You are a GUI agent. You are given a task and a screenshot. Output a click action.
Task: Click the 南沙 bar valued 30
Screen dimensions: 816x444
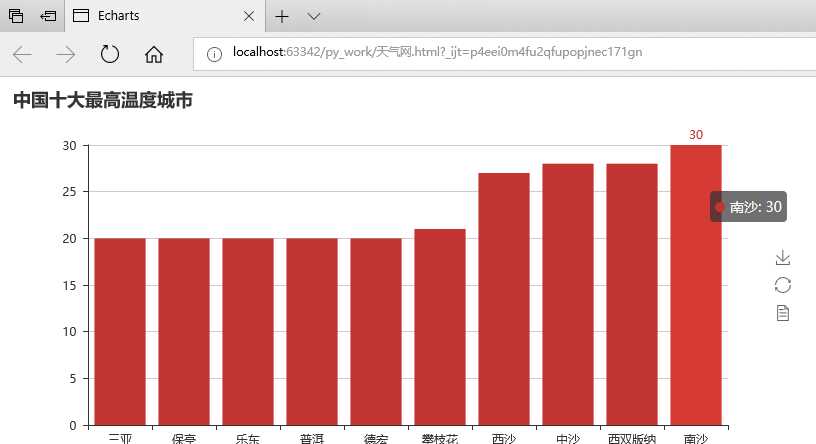(696, 285)
